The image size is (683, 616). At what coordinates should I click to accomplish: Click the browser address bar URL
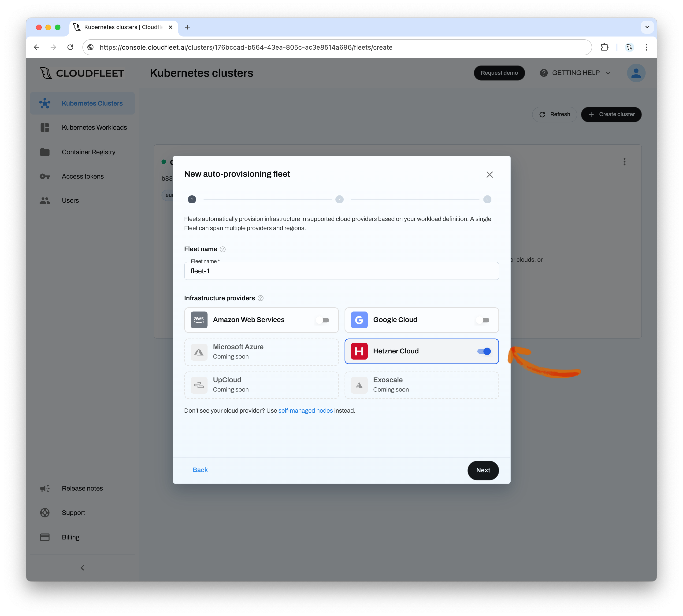pyautogui.click(x=246, y=47)
